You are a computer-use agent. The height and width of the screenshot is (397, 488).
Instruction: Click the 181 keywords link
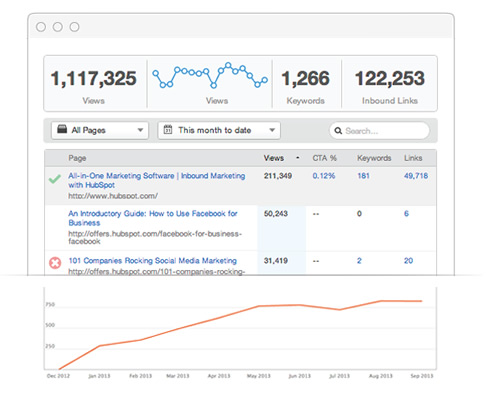(363, 176)
